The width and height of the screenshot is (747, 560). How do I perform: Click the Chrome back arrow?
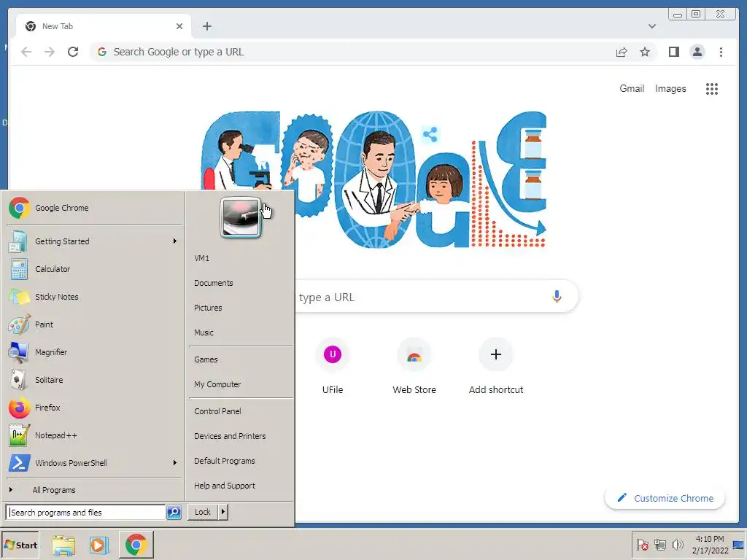pyautogui.click(x=26, y=52)
